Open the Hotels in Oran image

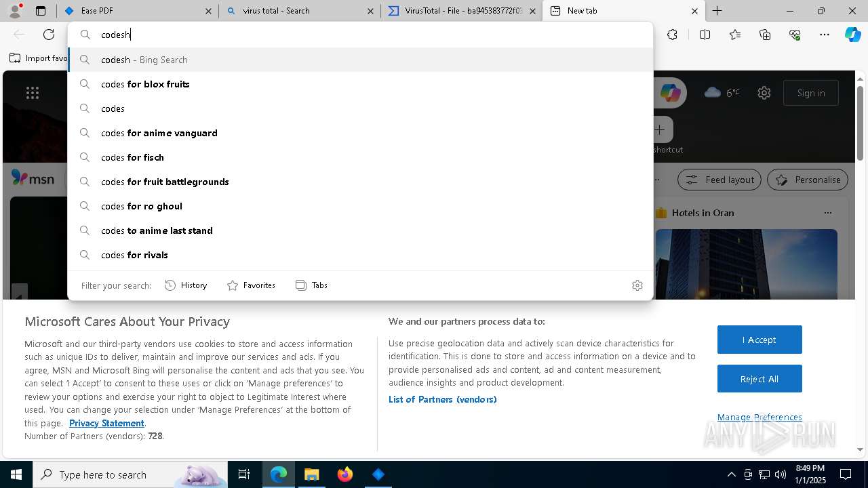click(747, 264)
